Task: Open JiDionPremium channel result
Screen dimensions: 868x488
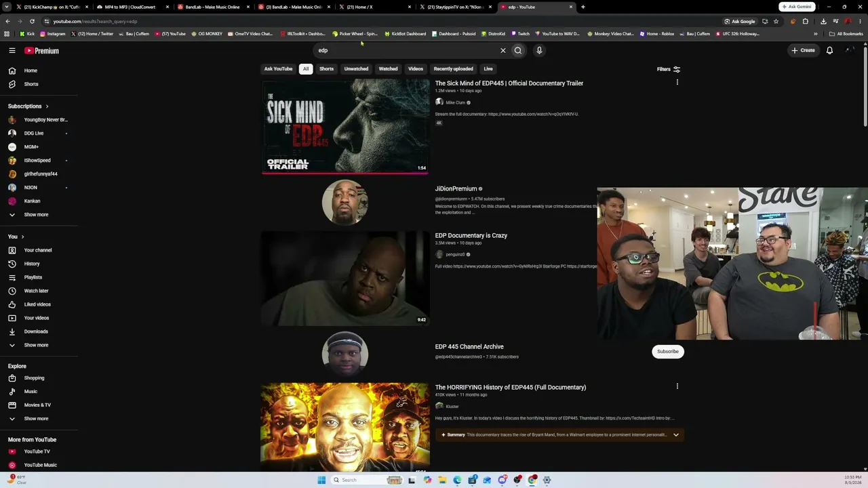Action: [456, 189]
